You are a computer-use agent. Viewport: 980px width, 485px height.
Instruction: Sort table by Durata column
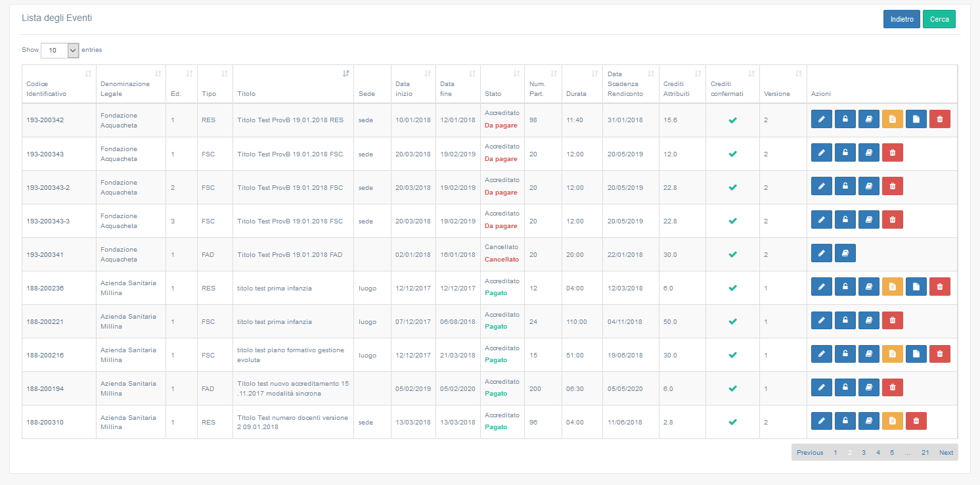pyautogui.click(x=582, y=83)
